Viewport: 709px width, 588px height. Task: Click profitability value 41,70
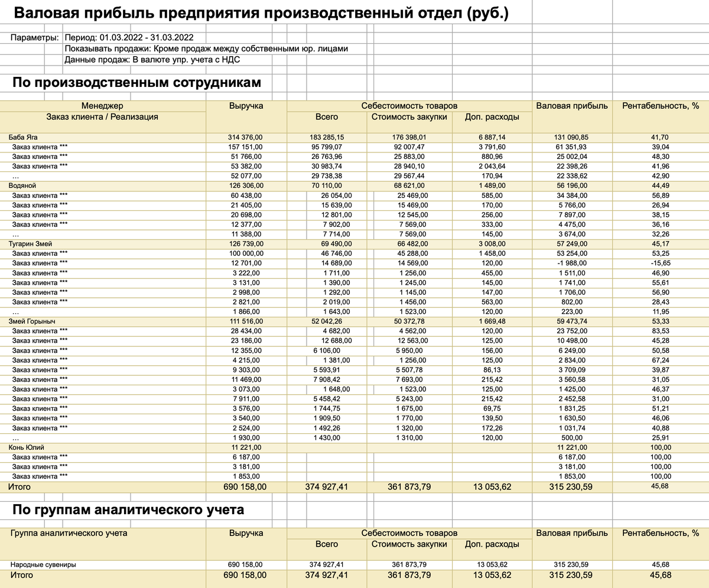pyautogui.click(x=660, y=137)
